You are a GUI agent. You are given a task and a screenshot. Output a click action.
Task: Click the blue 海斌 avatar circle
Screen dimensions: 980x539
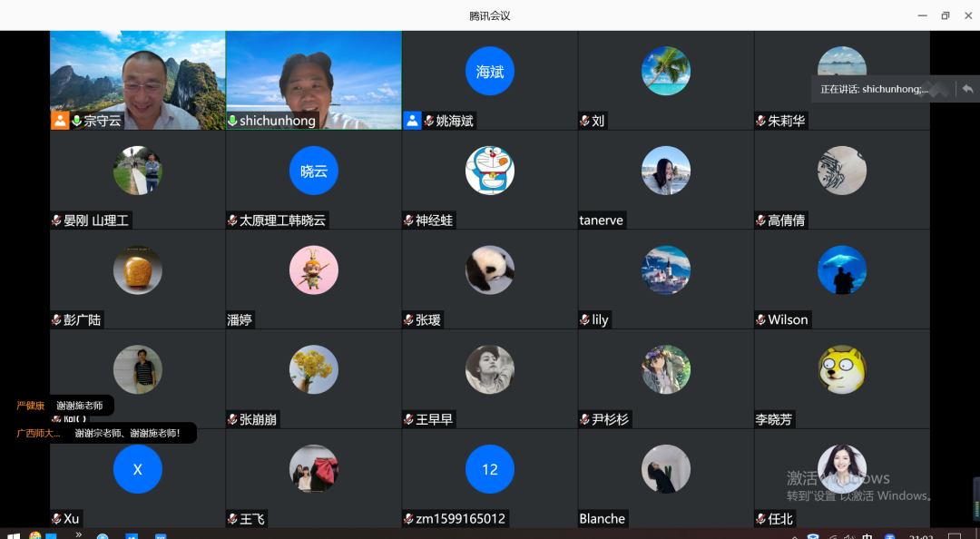(490, 72)
